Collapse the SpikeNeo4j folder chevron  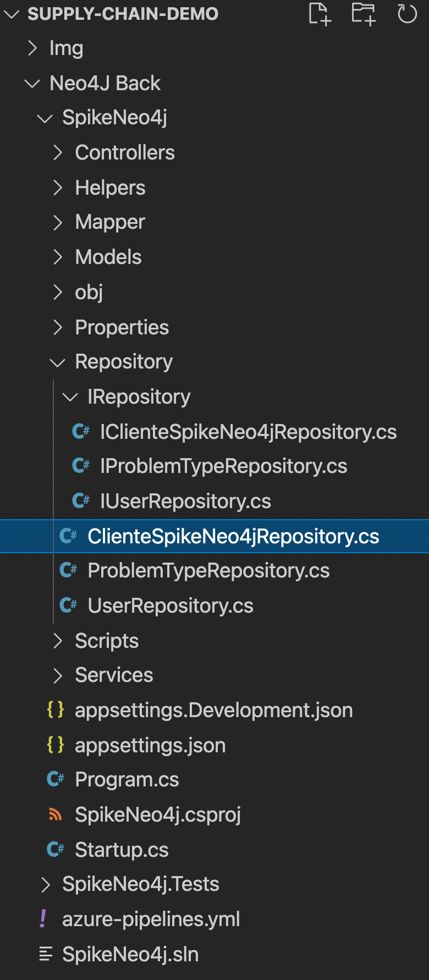[45, 118]
